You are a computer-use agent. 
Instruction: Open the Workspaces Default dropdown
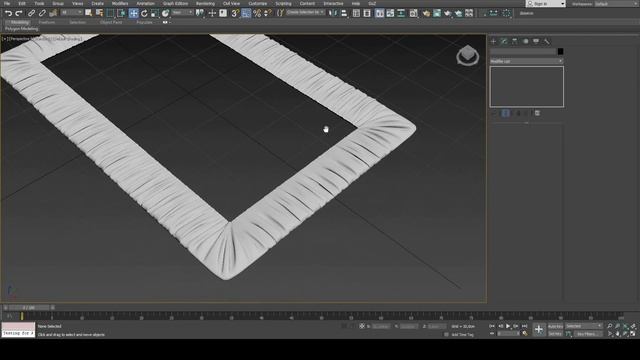click(x=616, y=4)
